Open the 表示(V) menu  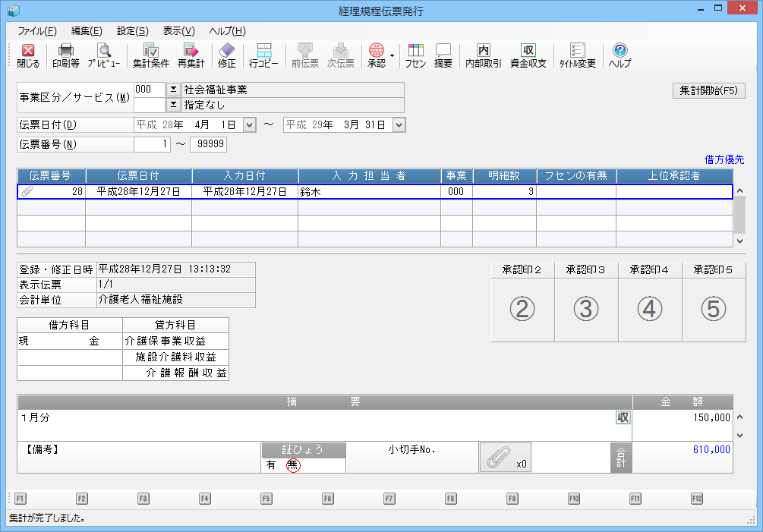point(178,31)
